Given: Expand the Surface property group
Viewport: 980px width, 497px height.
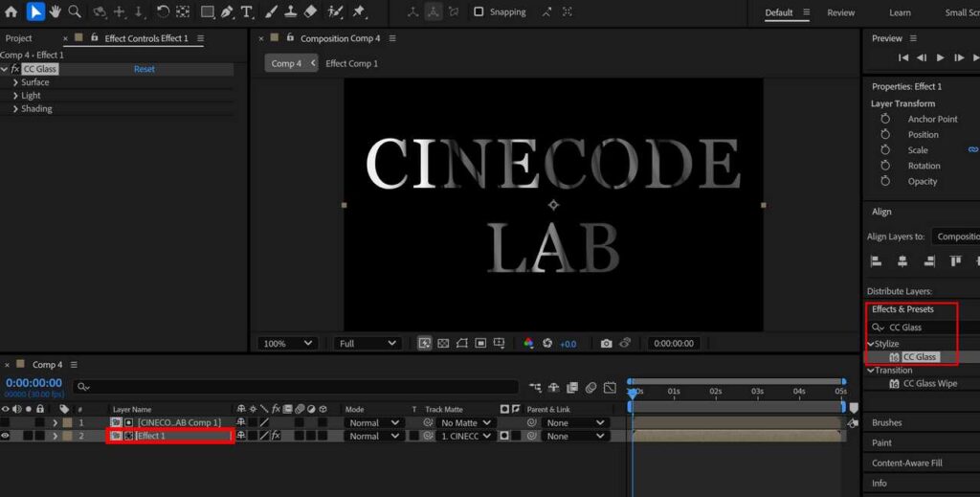Looking at the screenshot, I should pyautogui.click(x=15, y=82).
